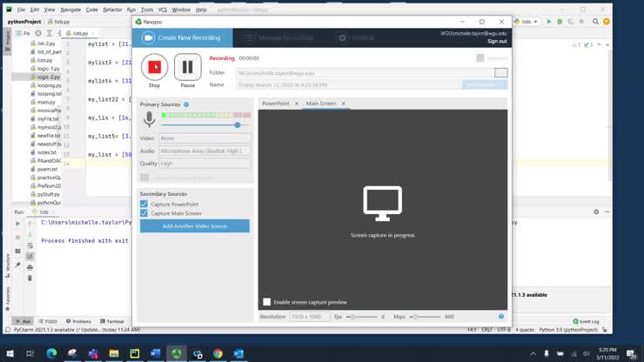Open the Video source dropdown
644x362 pixels.
click(205, 138)
